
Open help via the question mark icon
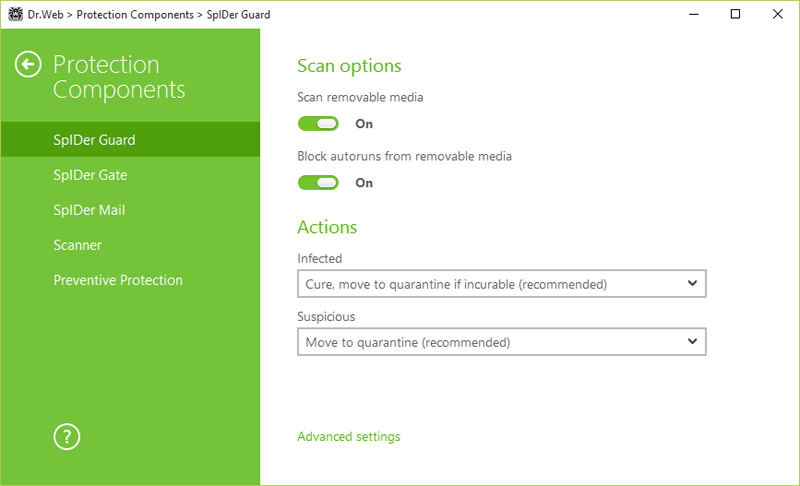pos(66,436)
